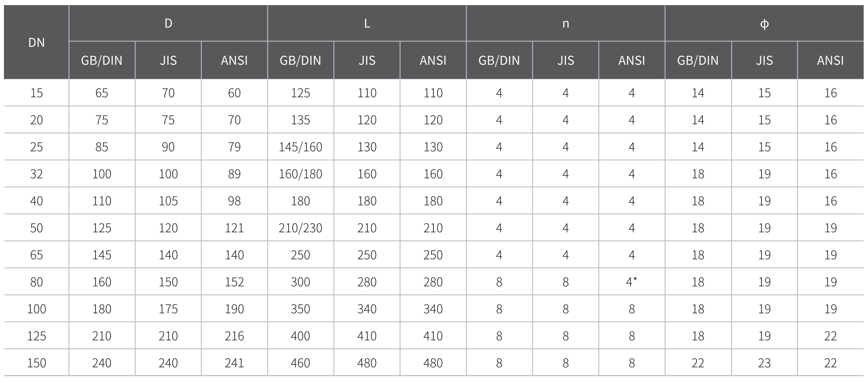Click value 241 in D ANSI column
Viewport: 868px width, 383px height.
point(234,363)
